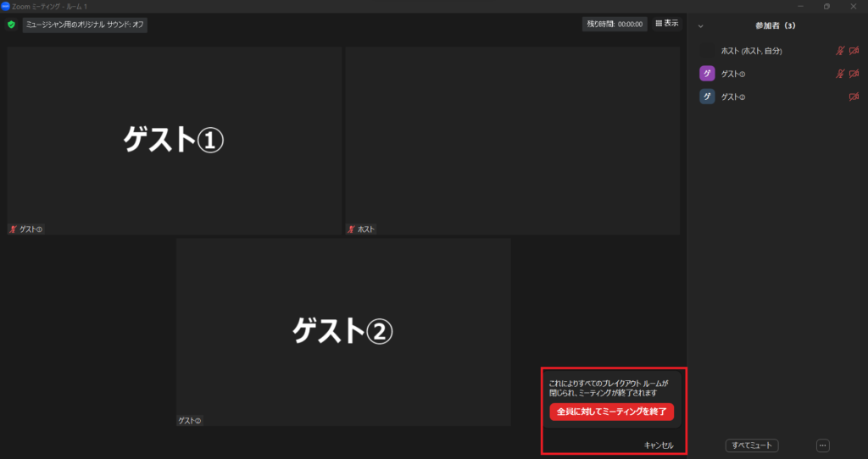Screen dimensions: 868x459
Task: Collapse the participants panel chevron
Action: pos(700,26)
